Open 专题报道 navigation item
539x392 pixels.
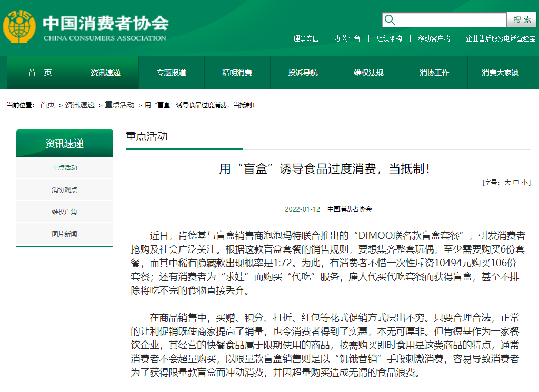coord(172,73)
